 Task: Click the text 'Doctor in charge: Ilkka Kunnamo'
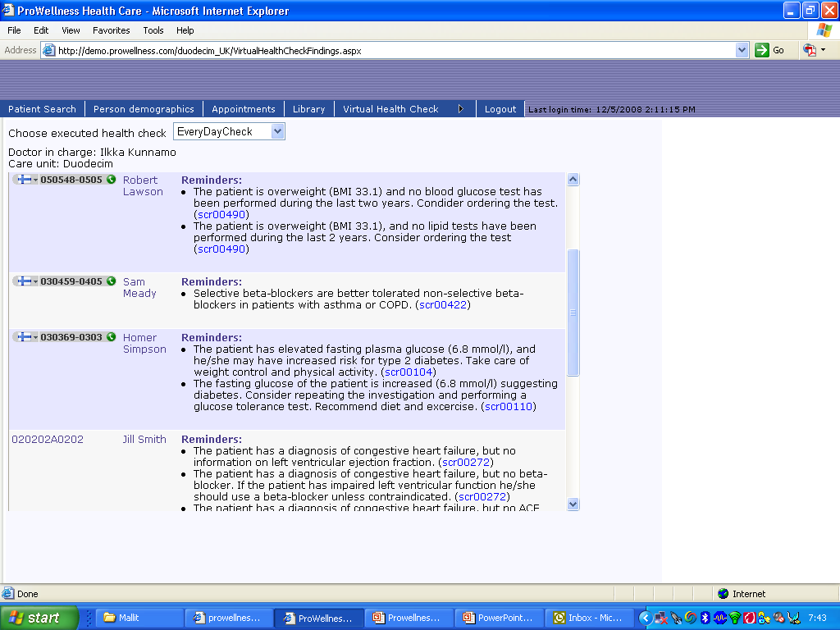pyautogui.click(x=92, y=152)
